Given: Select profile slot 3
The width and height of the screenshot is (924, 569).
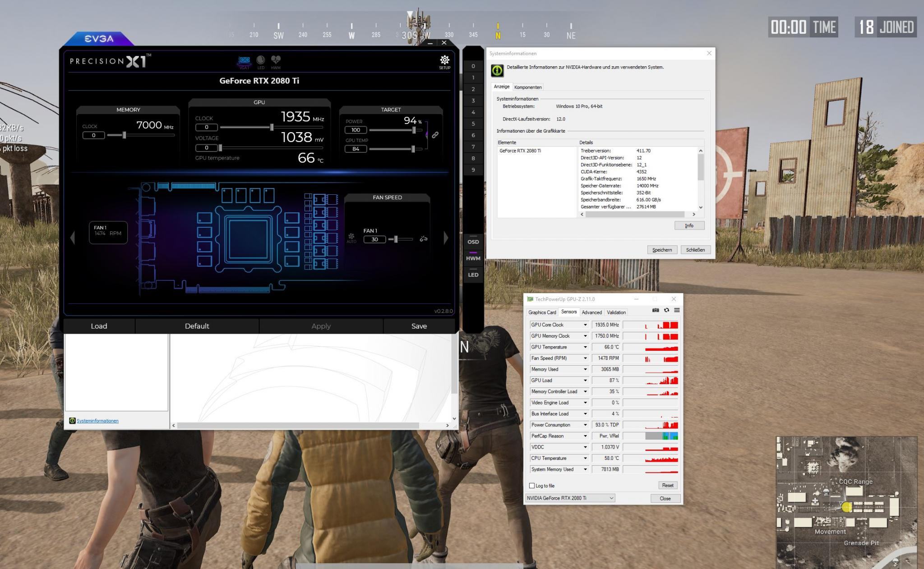Looking at the screenshot, I should [x=473, y=101].
